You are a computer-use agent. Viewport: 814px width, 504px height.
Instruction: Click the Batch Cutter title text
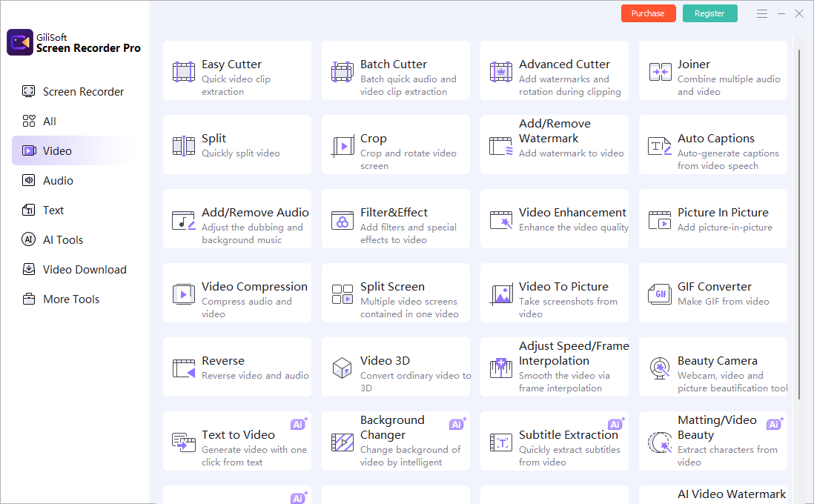pos(394,64)
